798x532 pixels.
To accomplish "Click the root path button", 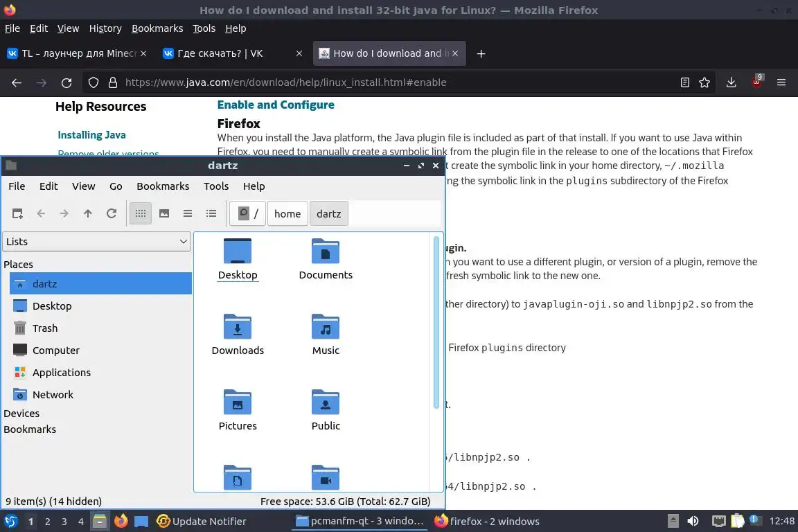I will (x=248, y=214).
